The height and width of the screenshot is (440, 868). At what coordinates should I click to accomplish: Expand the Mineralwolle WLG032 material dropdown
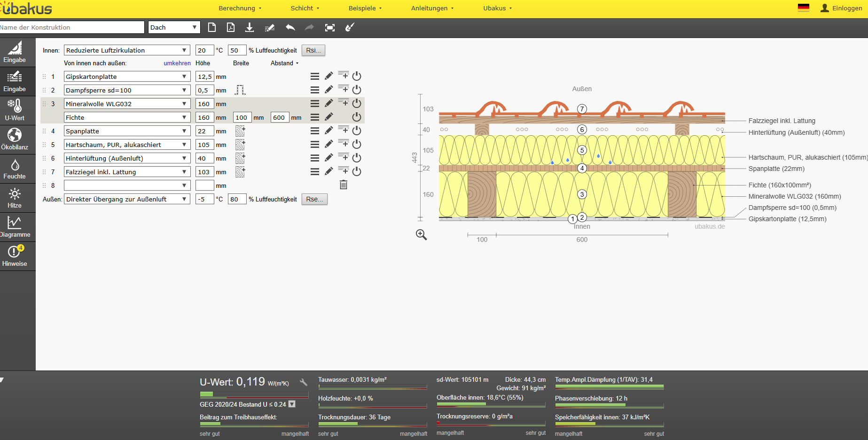tap(127, 104)
